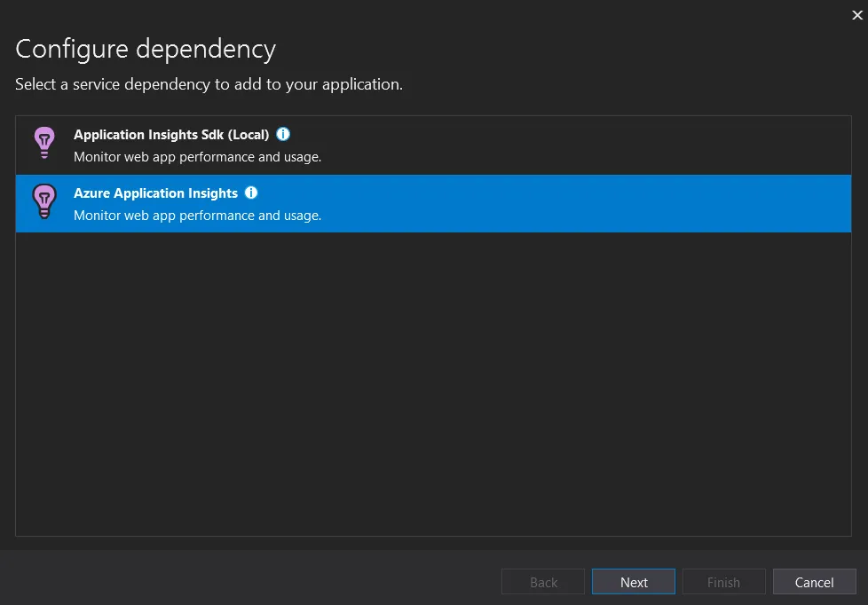
Task: Open info icon beside Application Insights Sdk (Local)
Action: [x=283, y=134]
